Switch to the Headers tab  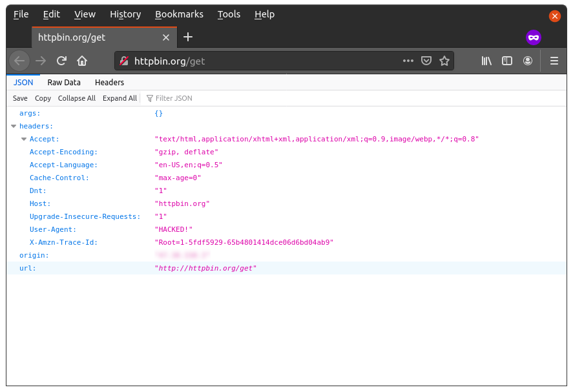[109, 83]
